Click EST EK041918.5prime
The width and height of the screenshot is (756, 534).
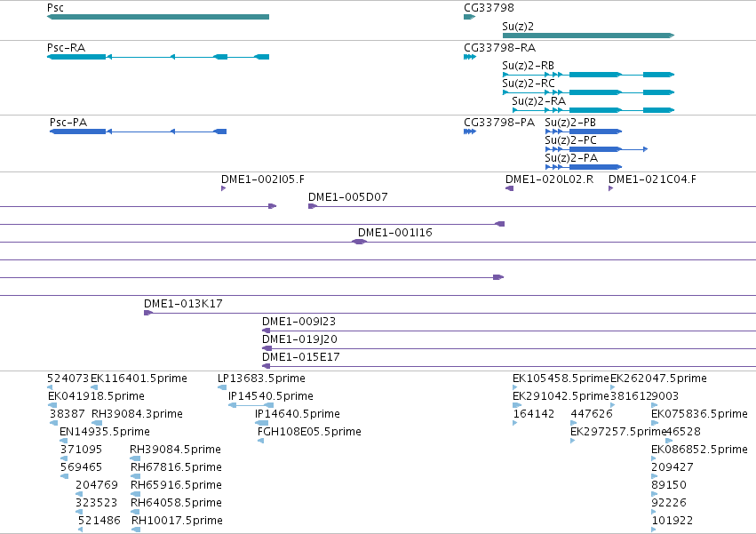(x=96, y=396)
